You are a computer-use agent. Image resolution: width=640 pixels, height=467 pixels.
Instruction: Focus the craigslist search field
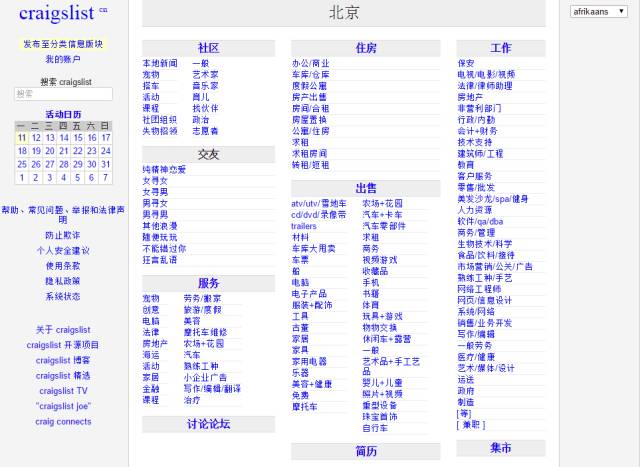(63, 94)
